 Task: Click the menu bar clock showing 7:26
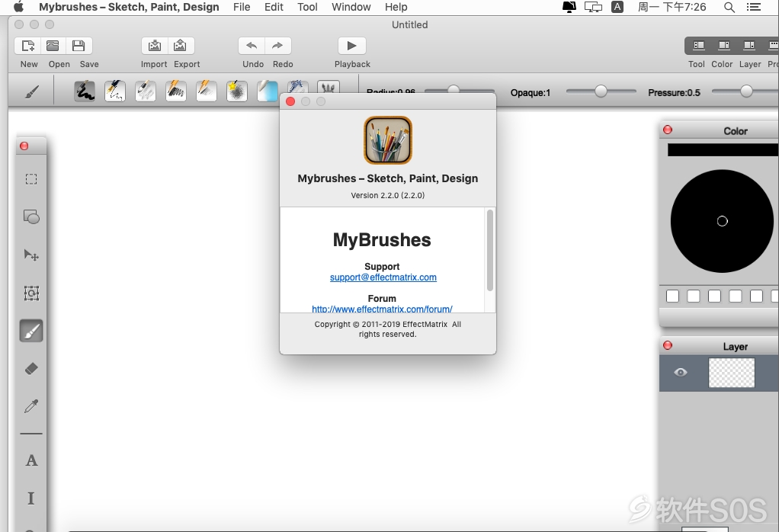(x=672, y=7)
